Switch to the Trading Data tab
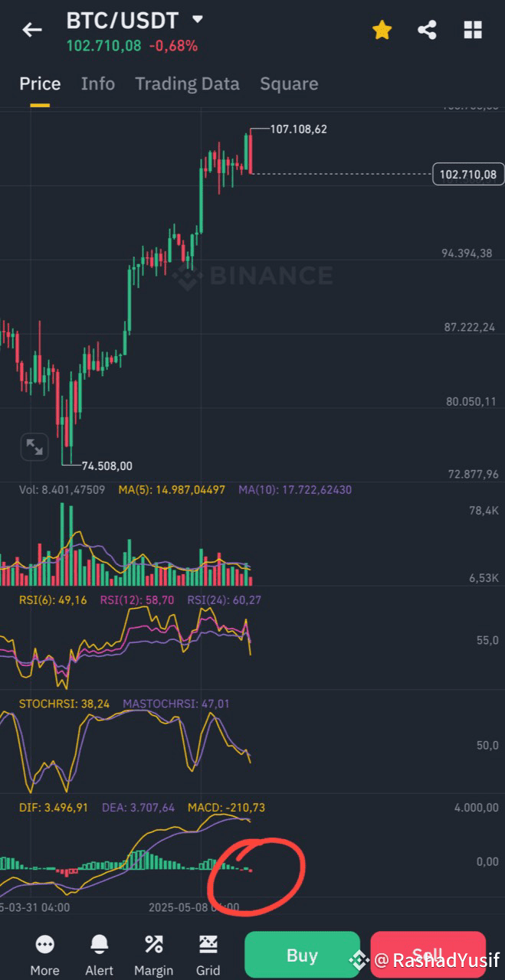 point(187,83)
